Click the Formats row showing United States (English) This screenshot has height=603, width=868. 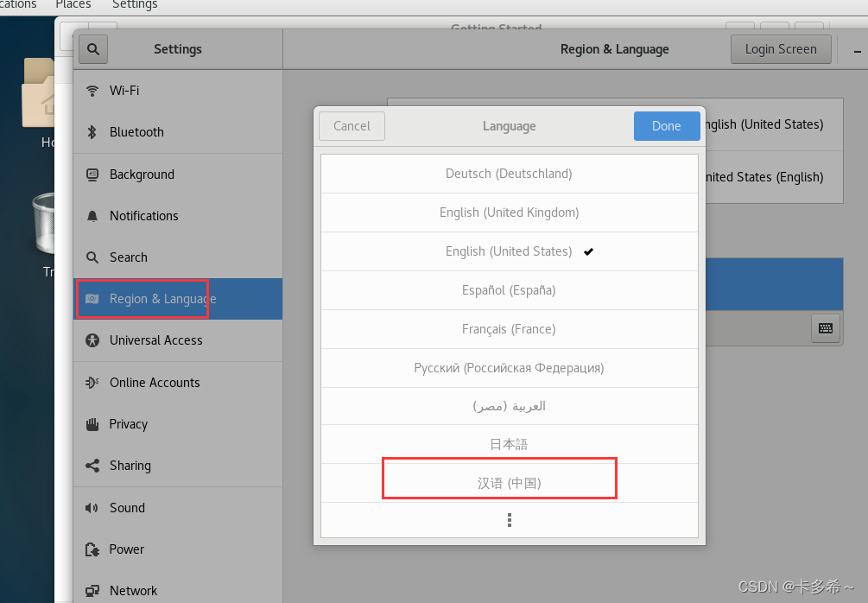(x=774, y=177)
